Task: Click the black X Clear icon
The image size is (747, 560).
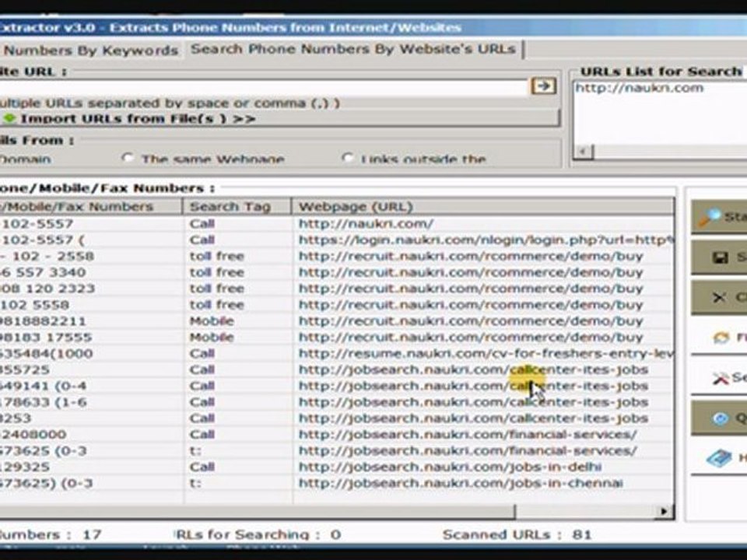Action: coord(719,298)
